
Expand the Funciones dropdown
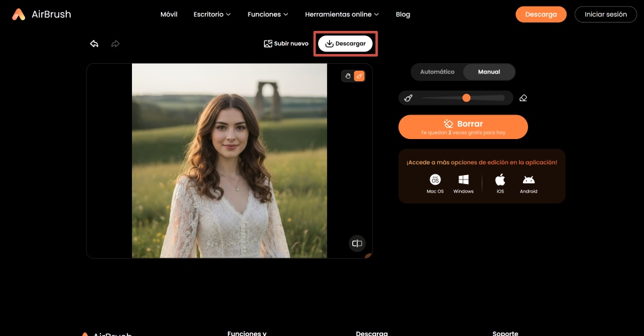[268, 14]
